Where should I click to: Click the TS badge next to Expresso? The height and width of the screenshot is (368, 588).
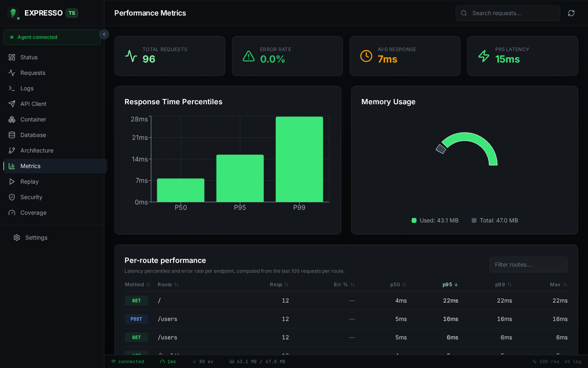pos(72,13)
